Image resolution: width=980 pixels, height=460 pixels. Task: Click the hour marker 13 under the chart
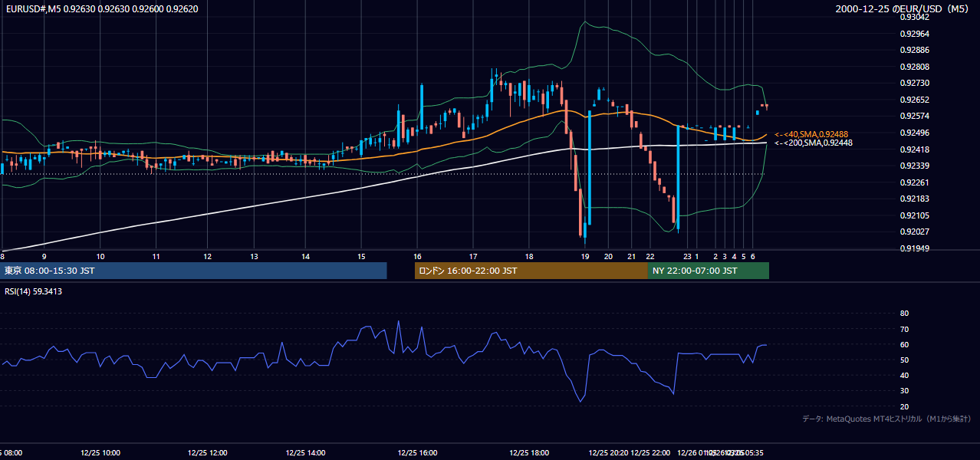[x=255, y=256]
